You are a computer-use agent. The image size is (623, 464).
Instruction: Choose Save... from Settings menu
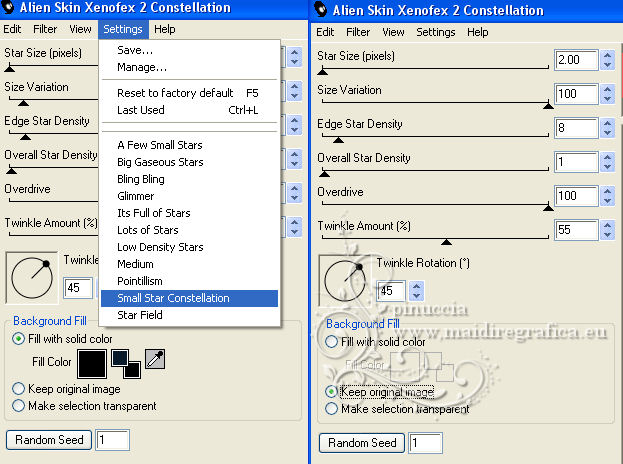[190, 50]
